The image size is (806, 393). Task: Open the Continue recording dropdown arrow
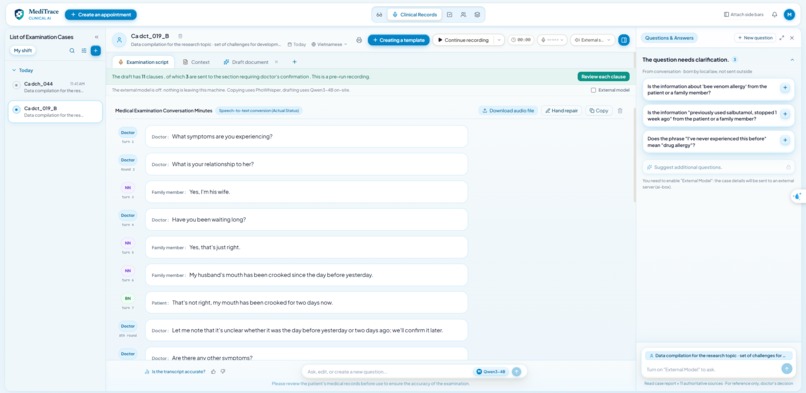pyautogui.click(x=499, y=40)
